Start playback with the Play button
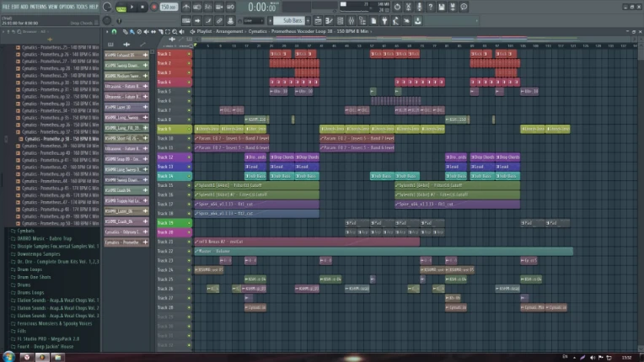The width and height of the screenshot is (644, 362). coord(131,7)
